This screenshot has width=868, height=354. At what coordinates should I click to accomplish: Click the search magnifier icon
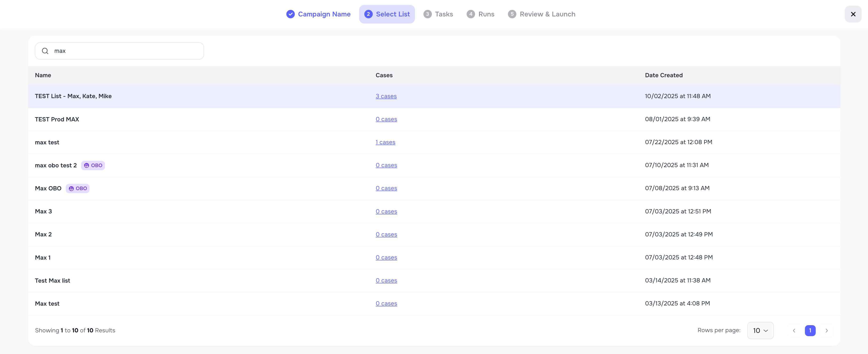(45, 51)
